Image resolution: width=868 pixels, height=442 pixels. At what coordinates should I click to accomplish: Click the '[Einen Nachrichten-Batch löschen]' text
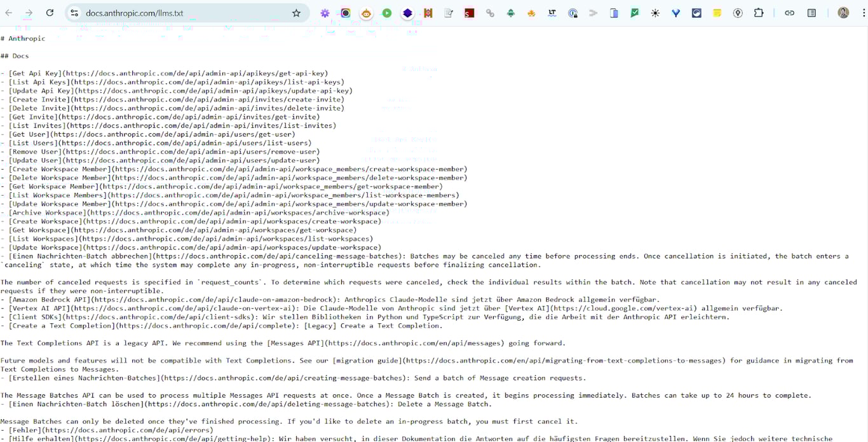tap(76, 404)
